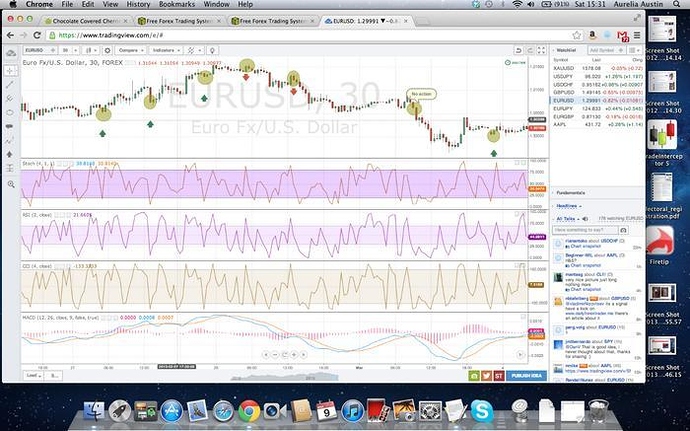Open the Load chart dropdown

pos(34,376)
